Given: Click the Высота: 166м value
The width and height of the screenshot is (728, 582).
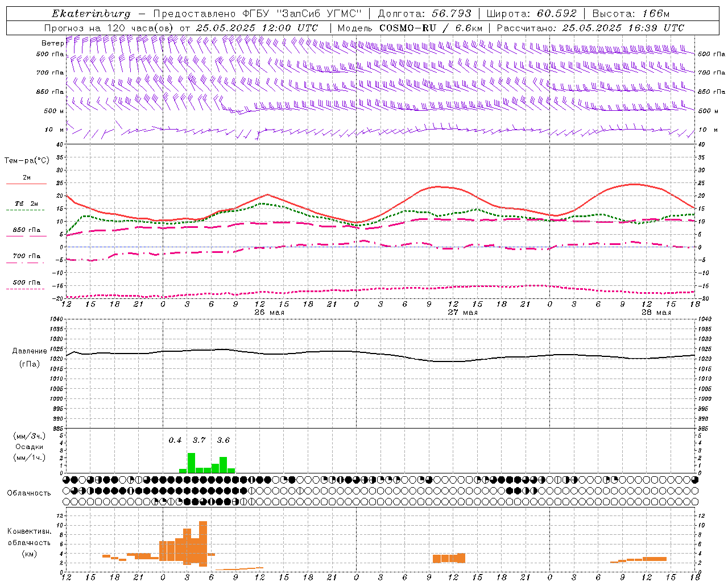Looking at the screenshot, I should coord(631,14).
